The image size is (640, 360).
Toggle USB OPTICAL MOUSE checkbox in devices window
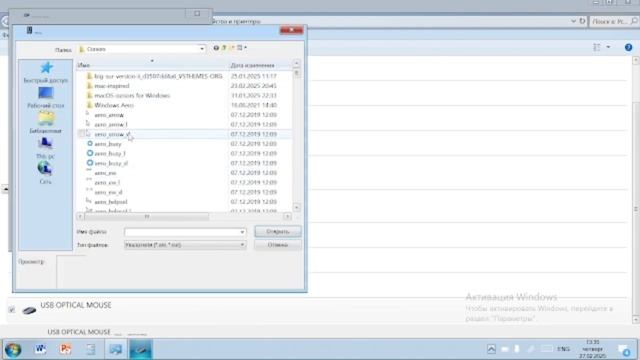point(12,310)
